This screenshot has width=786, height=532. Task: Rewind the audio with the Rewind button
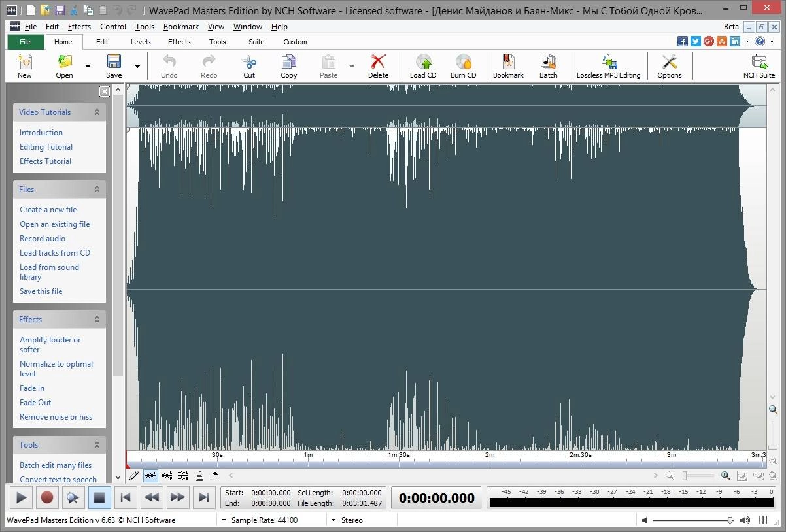click(x=152, y=497)
